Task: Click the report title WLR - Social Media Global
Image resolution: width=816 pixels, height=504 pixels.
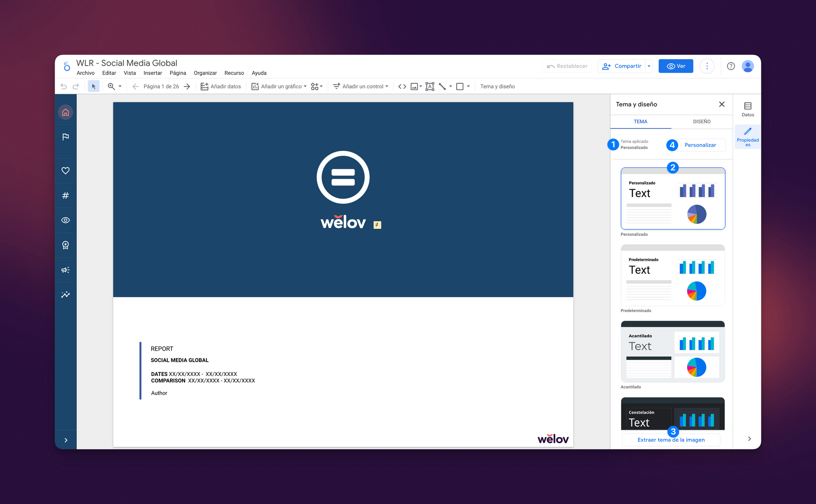Action: coord(126,63)
